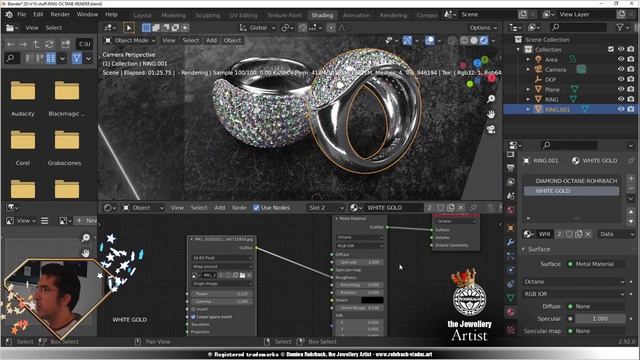Add a material slot with plus button
Screen dimensions: 640x360
click(x=631, y=179)
